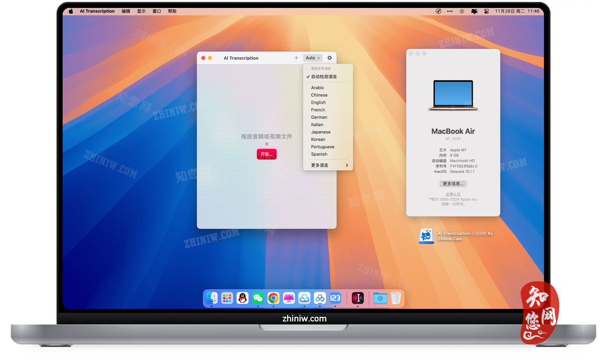Image resolution: width=607 pixels, height=364 pixels.
Task: Choose Spanish from the language list
Action: click(x=319, y=154)
